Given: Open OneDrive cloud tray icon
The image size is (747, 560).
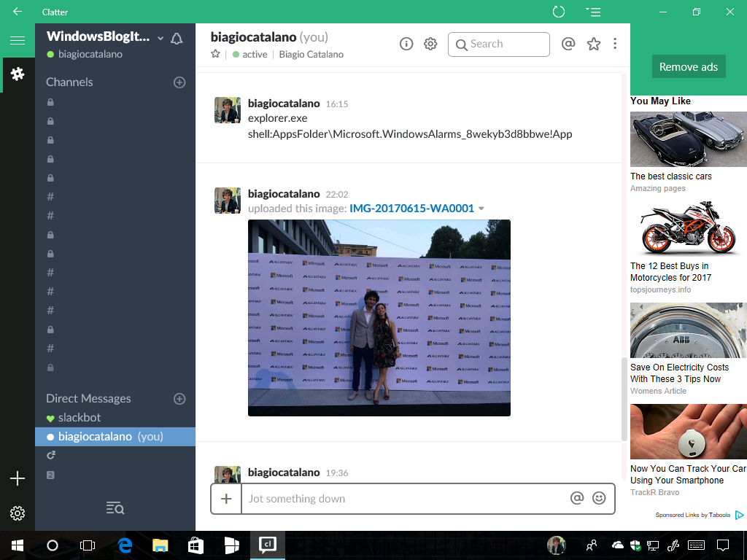Looking at the screenshot, I should click(617, 545).
